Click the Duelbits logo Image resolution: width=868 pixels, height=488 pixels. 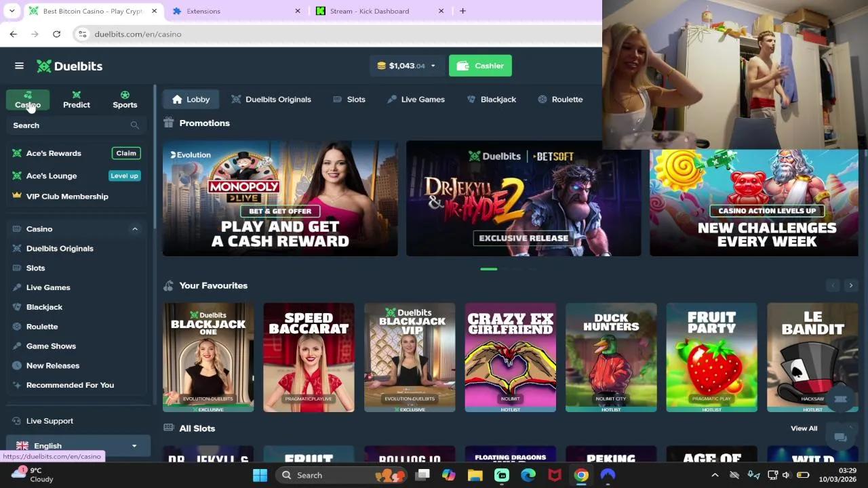(x=68, y=66)
